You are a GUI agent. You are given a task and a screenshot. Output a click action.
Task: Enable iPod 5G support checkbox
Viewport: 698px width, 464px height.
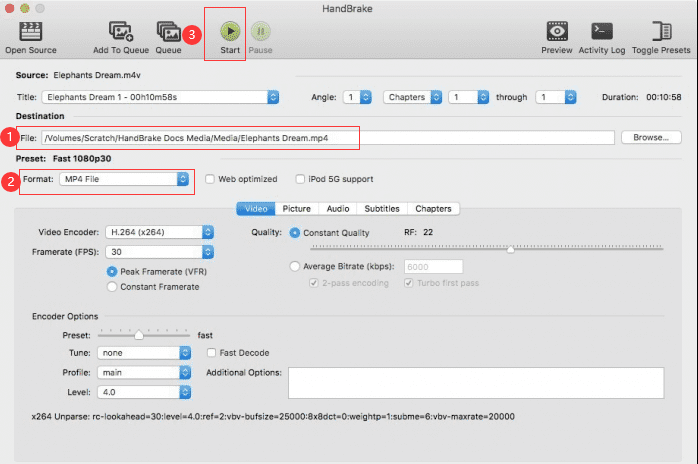tap(300, 179)
